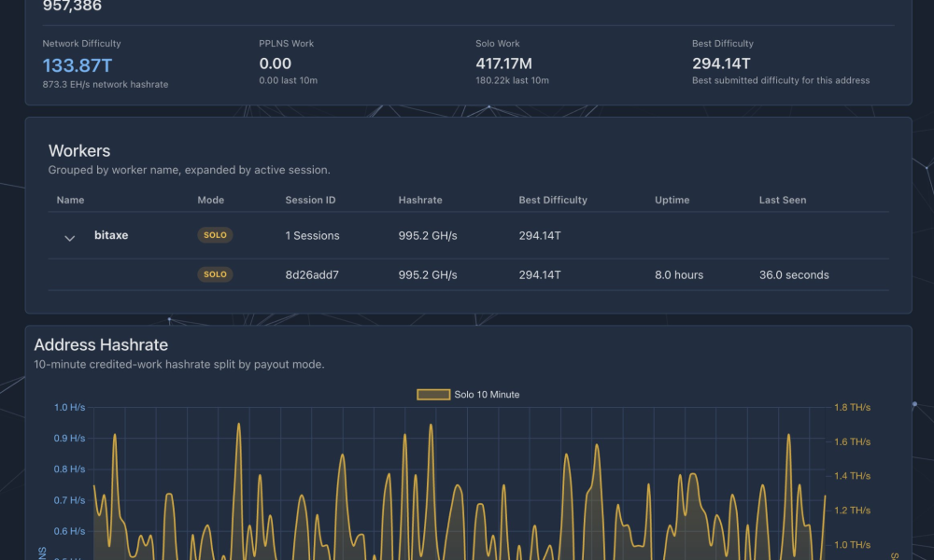Click the SOLO badge in bitaxe row
The height and width of the screenshot is (560, 934).
click(x=215, y=235)
